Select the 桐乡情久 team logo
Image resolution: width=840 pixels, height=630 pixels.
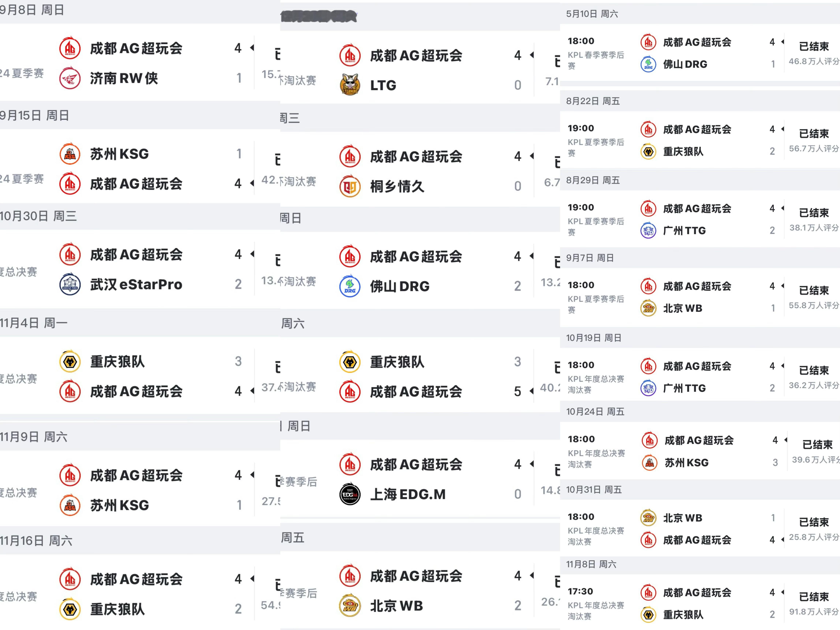click(x=350, y=186)
